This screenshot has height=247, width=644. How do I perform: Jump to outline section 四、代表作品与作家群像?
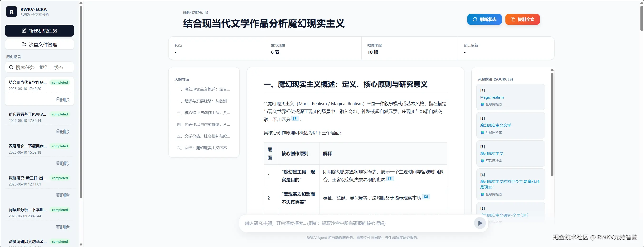(203, 124)
